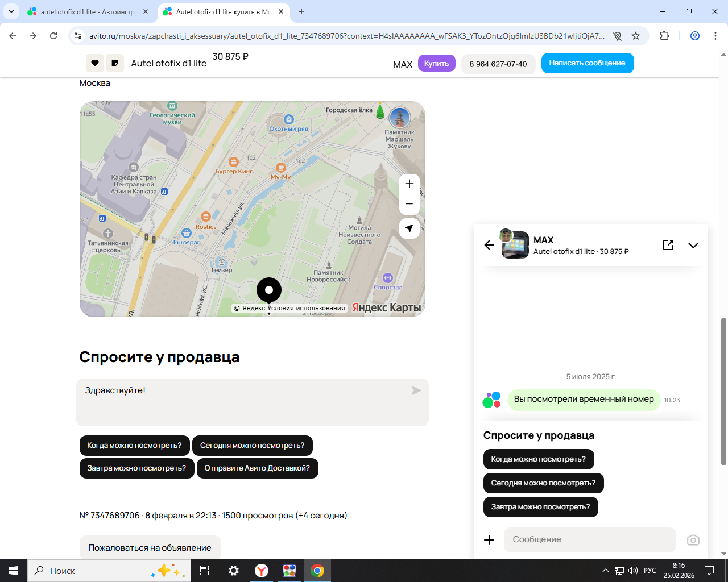728x582 pixels.
Task: Add listing to favorites with heart icon
Action: [x=95, y=63]
